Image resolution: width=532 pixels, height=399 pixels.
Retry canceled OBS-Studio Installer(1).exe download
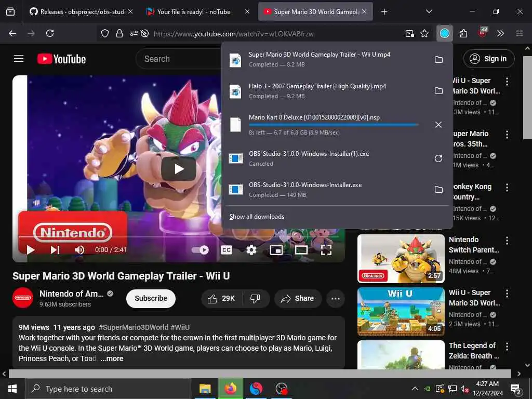coord(438,158)
